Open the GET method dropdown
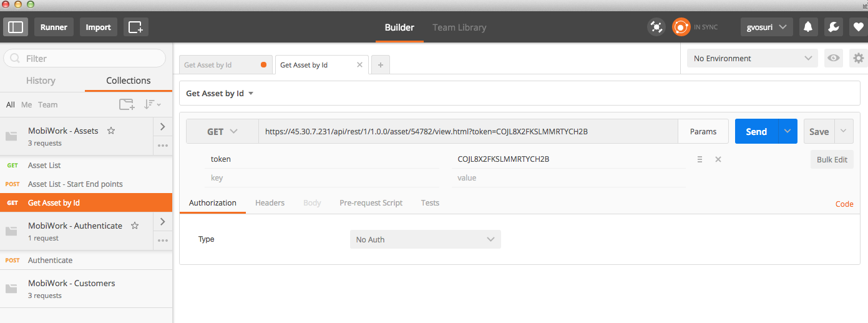 [222, 131]
